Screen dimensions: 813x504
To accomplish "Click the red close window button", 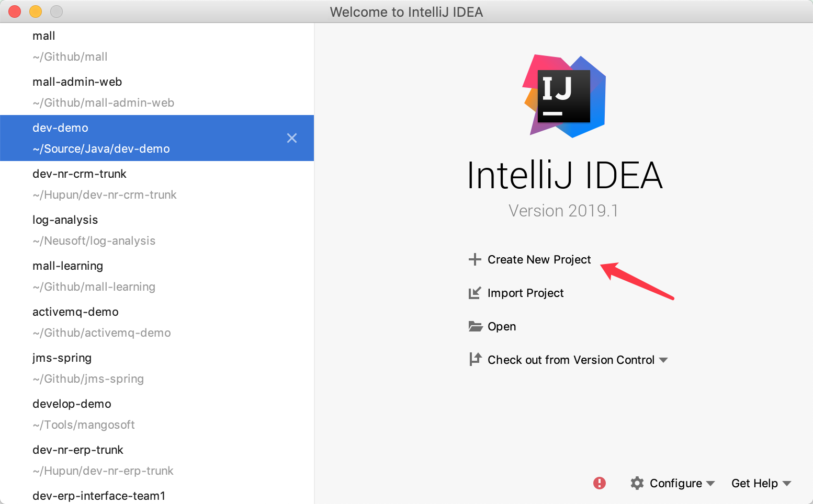I will [15, 12].
